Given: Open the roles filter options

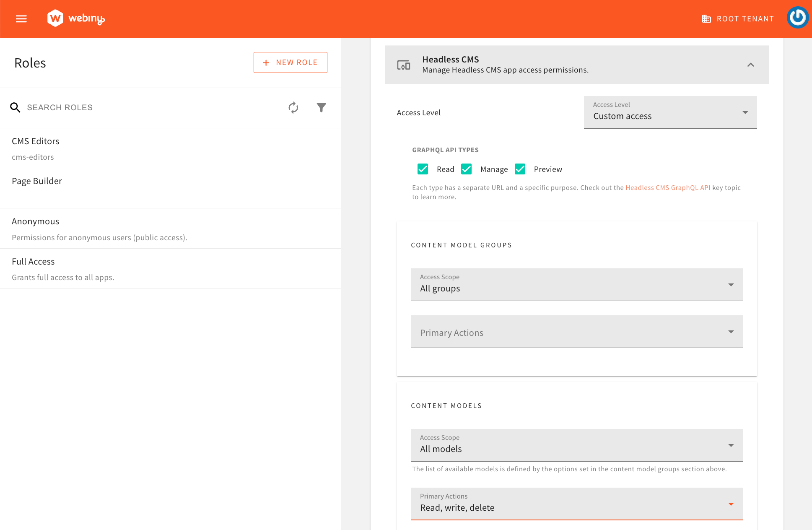Looking at the screenshot, I should (321, 107).
